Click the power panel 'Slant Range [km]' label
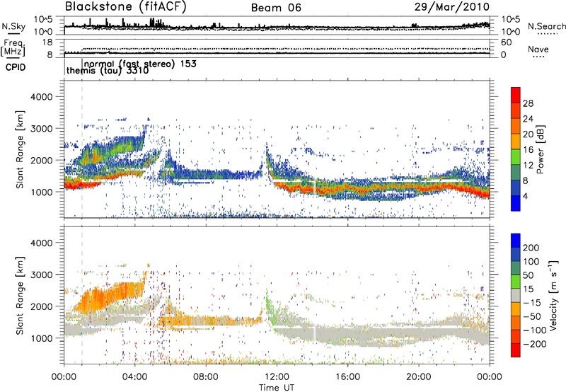The height and width of the screenshot is (392, 566). click(20, 149)
